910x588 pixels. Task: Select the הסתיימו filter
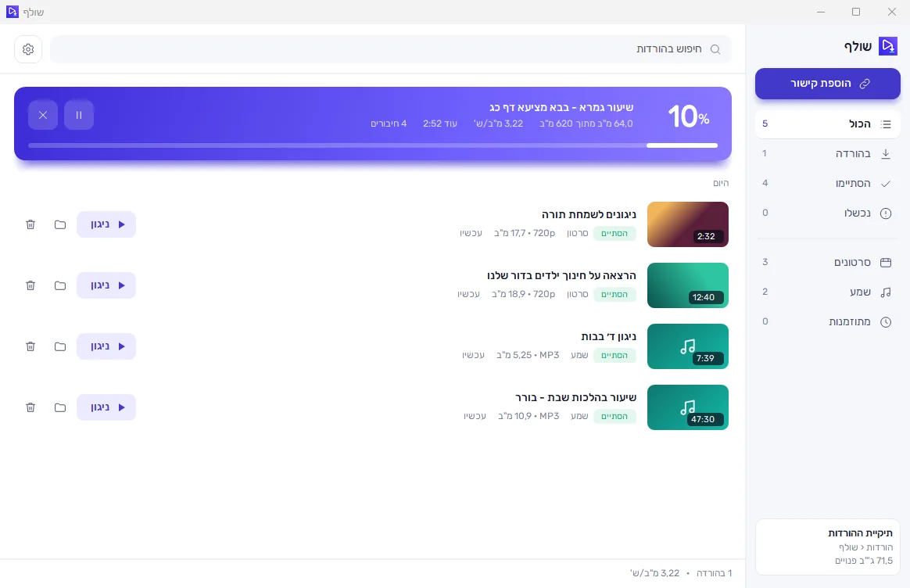828,184
